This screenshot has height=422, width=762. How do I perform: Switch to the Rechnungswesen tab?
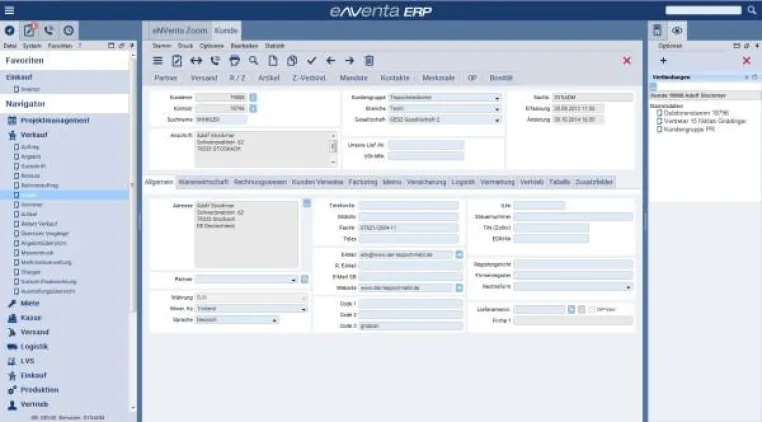point(260,182)
